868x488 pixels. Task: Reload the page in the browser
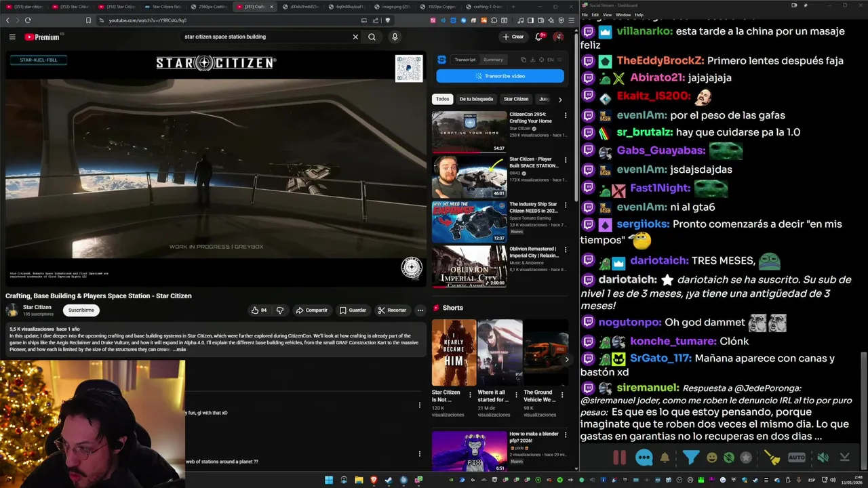[x=28, y=20]
